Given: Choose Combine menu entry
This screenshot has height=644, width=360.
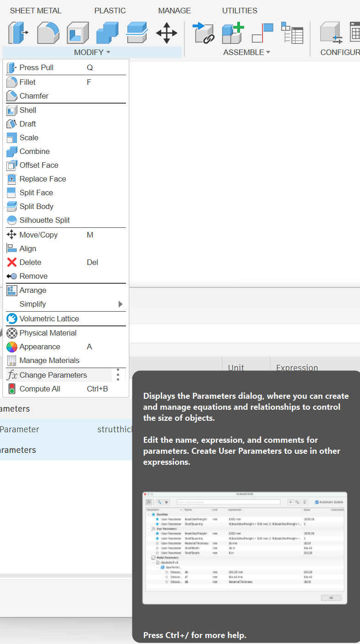Looking at the screenshot, I should [x=66, y=151].
